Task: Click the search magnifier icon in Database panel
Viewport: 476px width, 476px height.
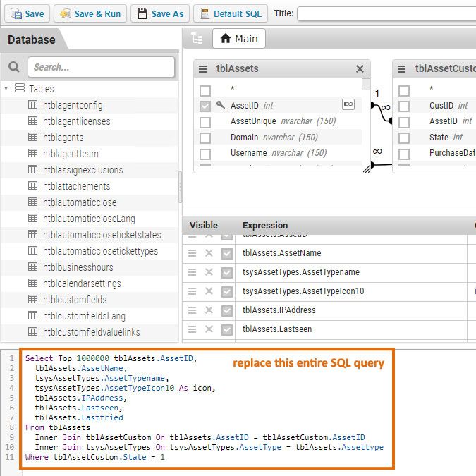Action: [14, 68]
